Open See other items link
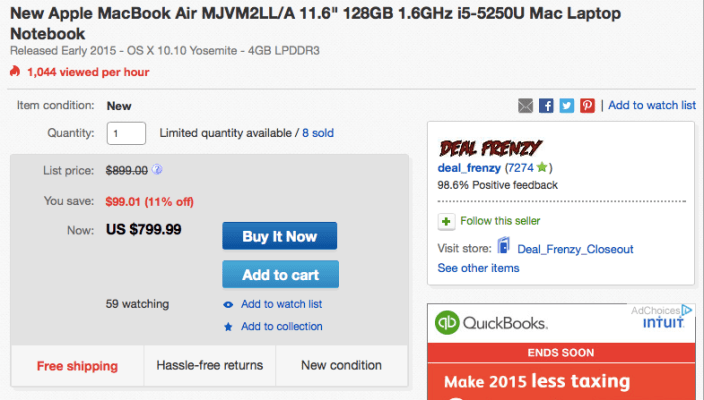Screen dimensions: 704x400 click(x=478, y=268)
